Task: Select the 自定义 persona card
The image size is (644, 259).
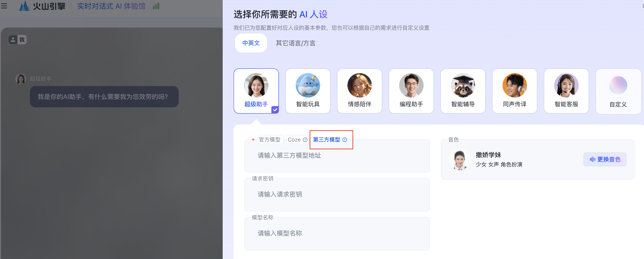Action: tap(618, 91)
